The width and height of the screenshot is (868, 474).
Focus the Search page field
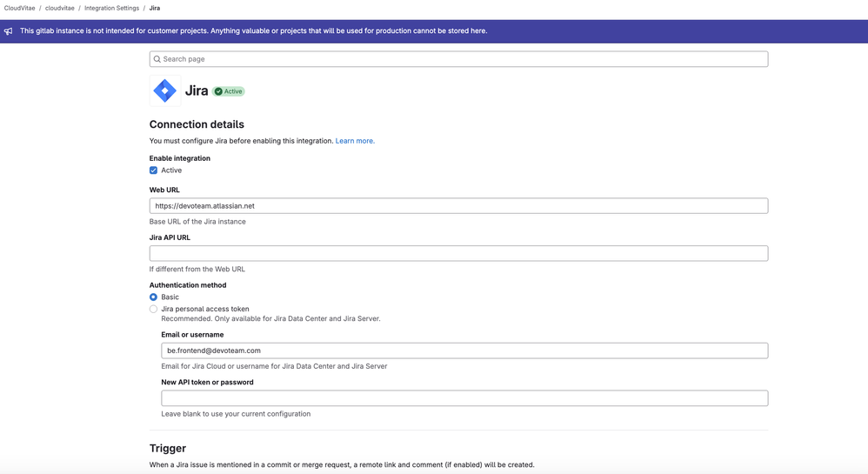pyautogui.click(x=459, y=59)
